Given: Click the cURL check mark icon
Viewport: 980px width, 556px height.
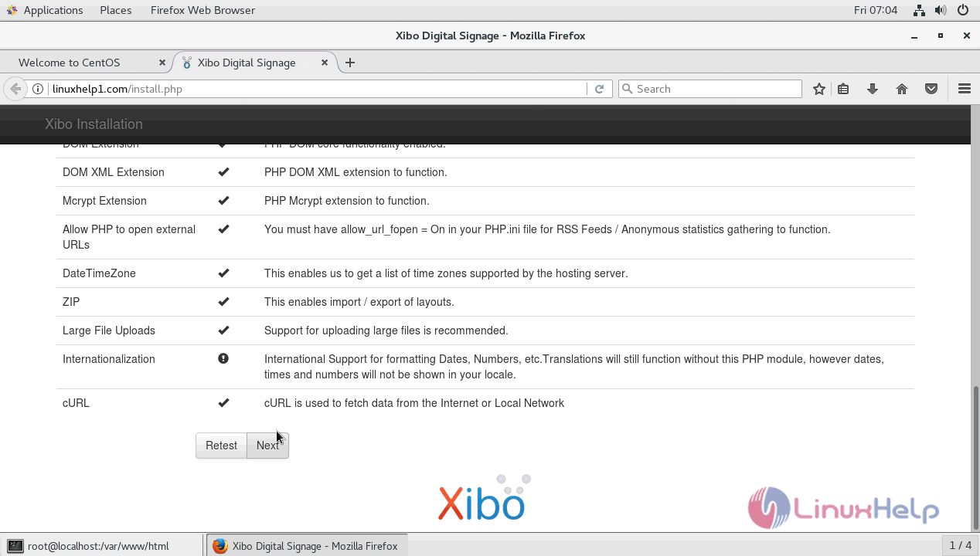Looking at the screenshot, I should [223, 402].
